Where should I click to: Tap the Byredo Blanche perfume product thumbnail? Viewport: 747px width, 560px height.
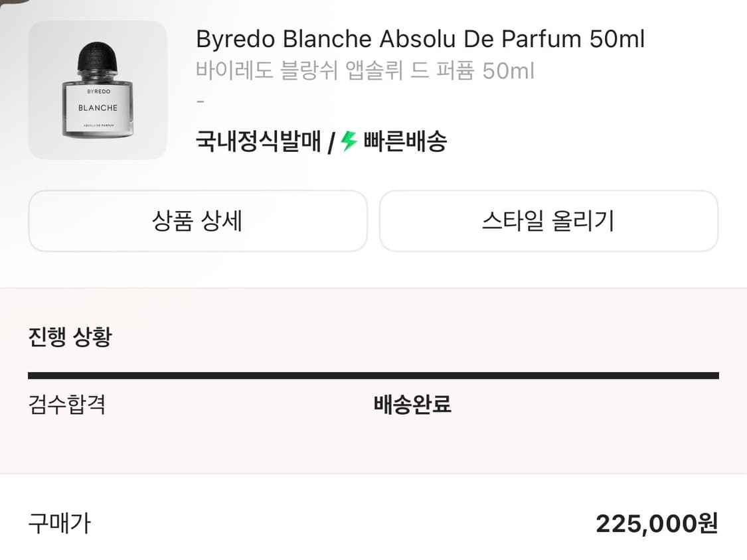pos(97,90)
